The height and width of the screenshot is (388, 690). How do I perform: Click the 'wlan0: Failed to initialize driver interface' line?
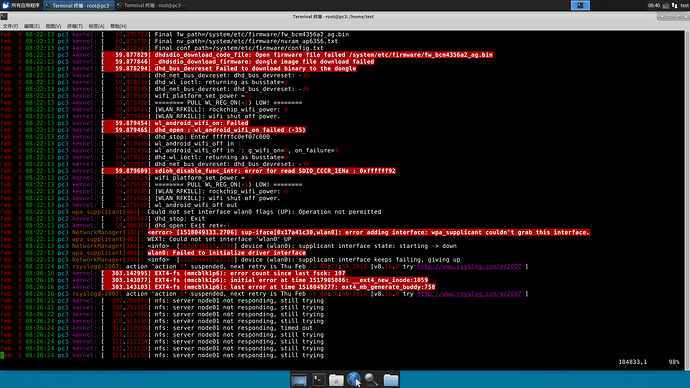click(x=227, y=253)
